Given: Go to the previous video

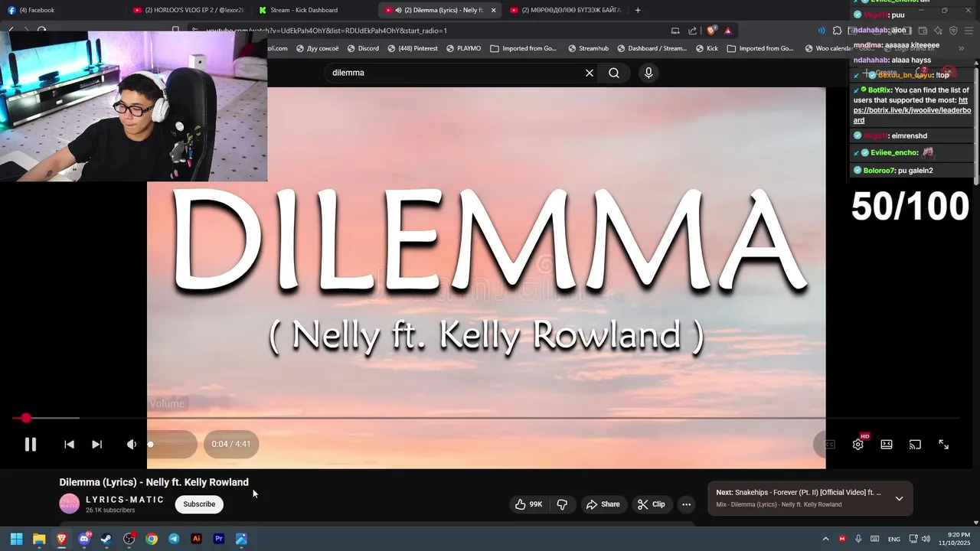Looking at the screenshot, I should click(69, 444).
